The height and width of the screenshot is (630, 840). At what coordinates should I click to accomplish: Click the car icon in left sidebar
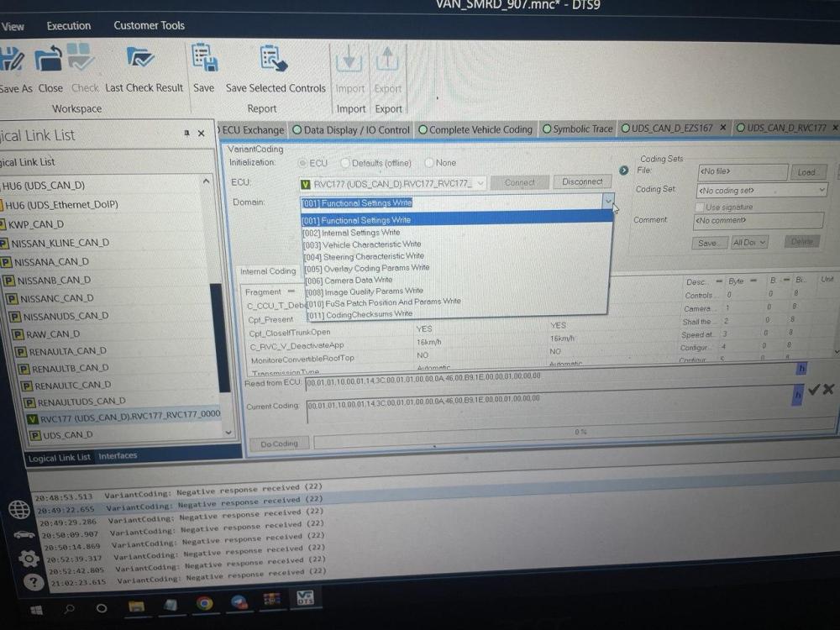[x=24, y=534]
